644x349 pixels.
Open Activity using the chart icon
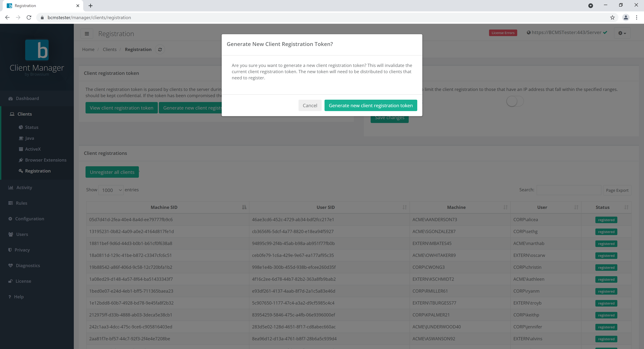pos(11,187)
